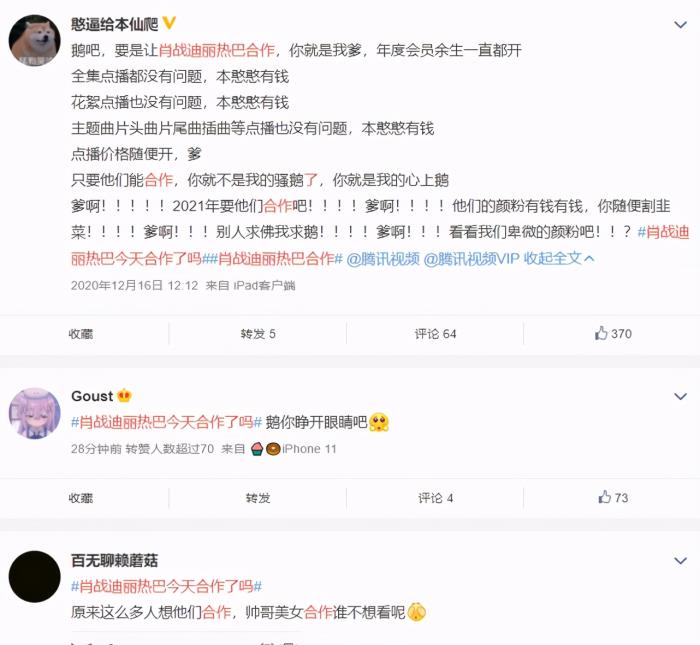Collapse the post via 收起全文
The height and width of the screenshot is (645, 700).
(x=558, y=258)
